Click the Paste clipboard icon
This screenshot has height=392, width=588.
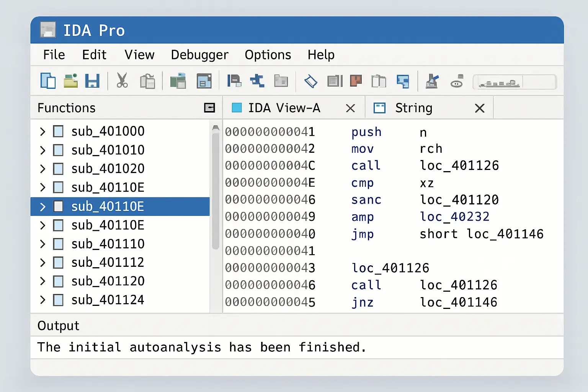(x=147, y=81)
